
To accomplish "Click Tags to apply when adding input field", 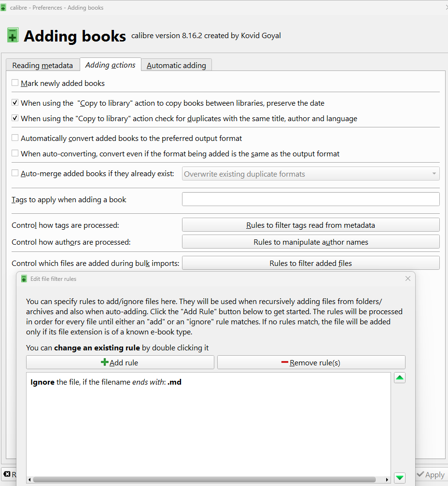I will pyautogui.click(x=310, y=199).
